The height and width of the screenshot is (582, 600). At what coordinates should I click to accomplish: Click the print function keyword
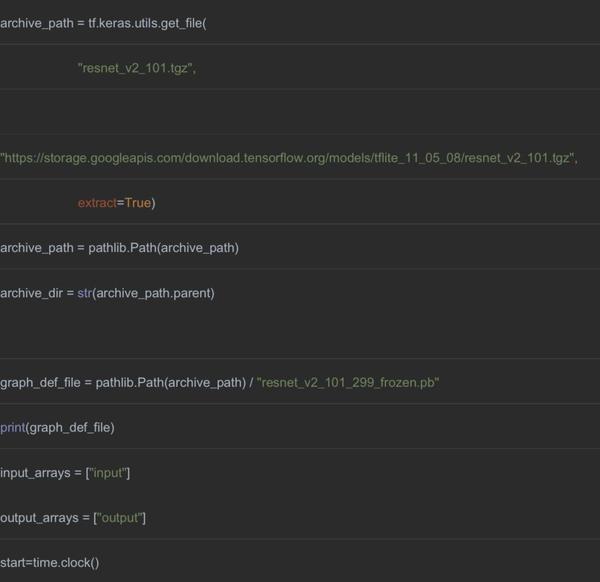point(12,428)
